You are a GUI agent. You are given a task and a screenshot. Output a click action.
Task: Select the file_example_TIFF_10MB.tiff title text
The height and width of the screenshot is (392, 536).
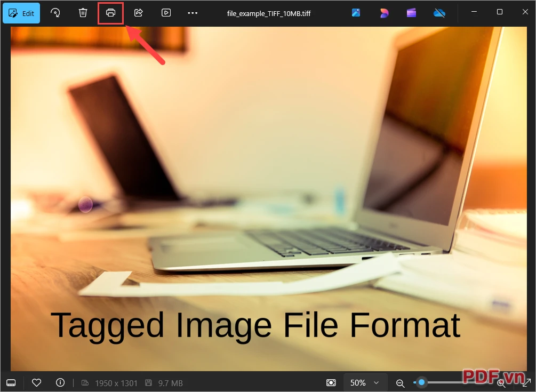click(269, 14)
